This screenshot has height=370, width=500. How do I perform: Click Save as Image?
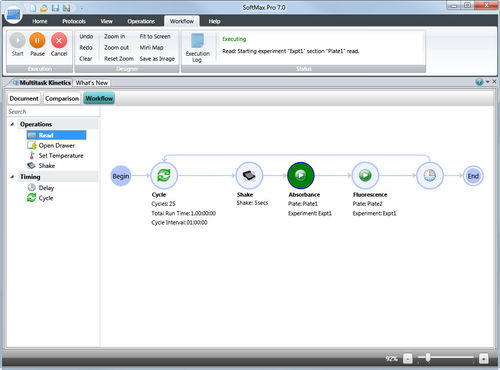pyautogui.click(x=157, y=59)
